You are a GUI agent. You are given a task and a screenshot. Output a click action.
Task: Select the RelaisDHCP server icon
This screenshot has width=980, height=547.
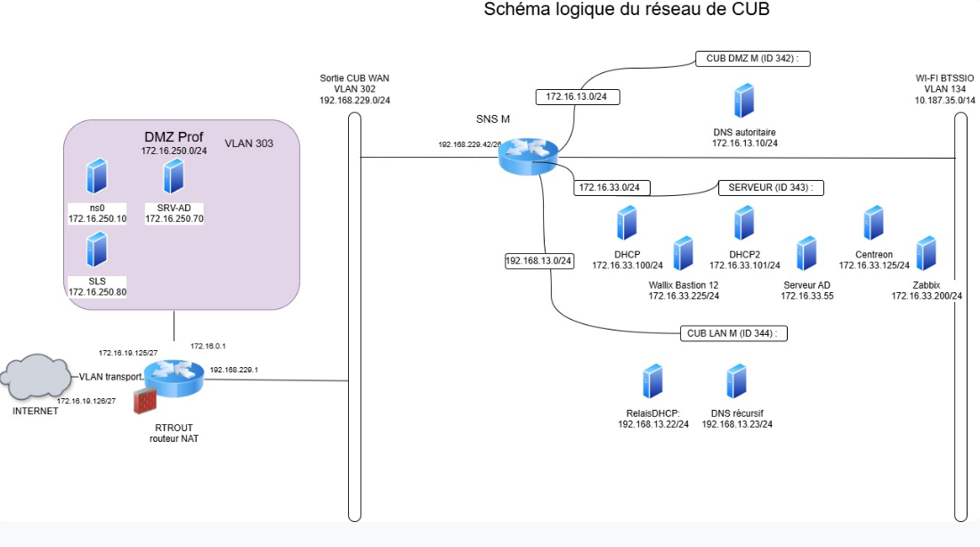pos(653,381)
